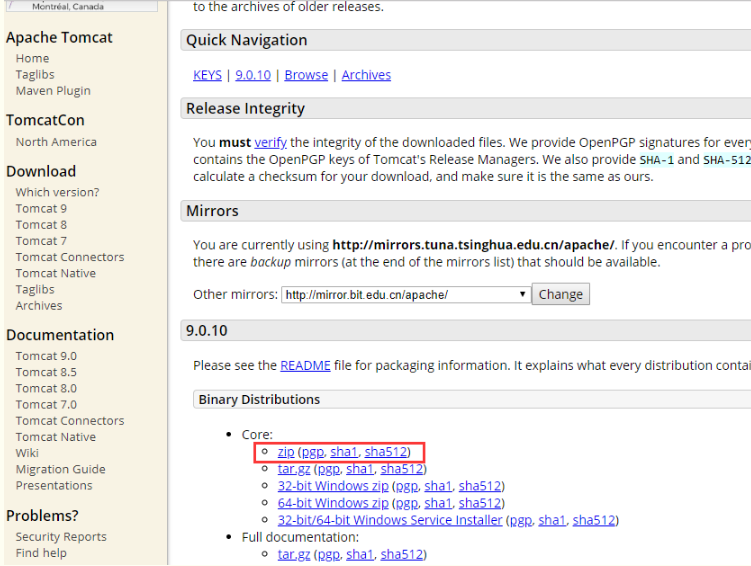Open Maven Plugin sidebar link

coord(53,91)
